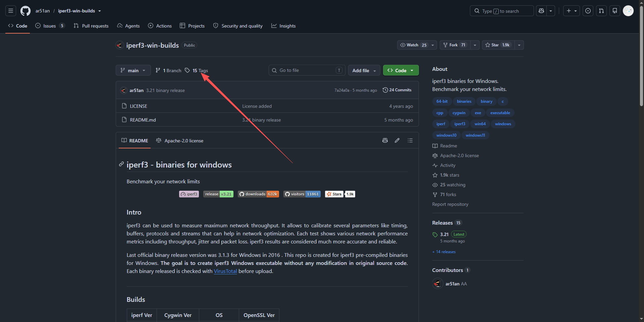Open README outline list icon
Screen dimensions: 644x322
410,140
